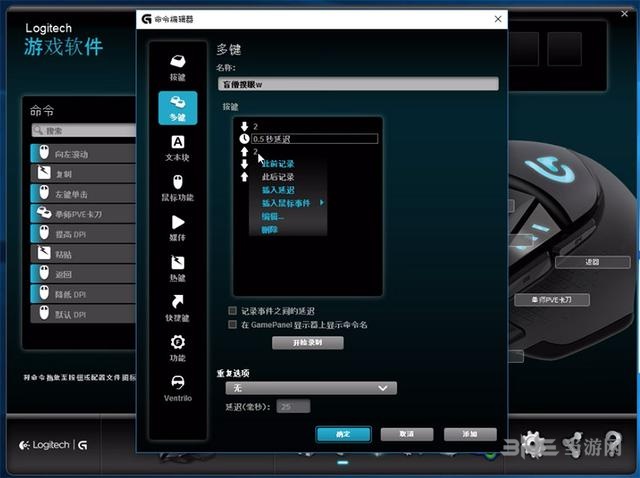
Task: Open the 媒体 (Media) category
Action: click(178, 228)
